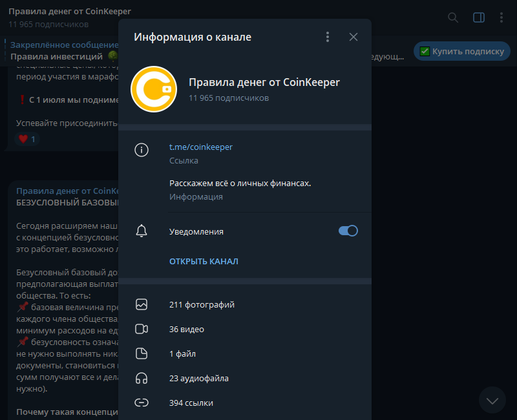Viewport: 517px width, 420px height.
Task: Open the channel search magnifier icon
Action: [452, 17]
